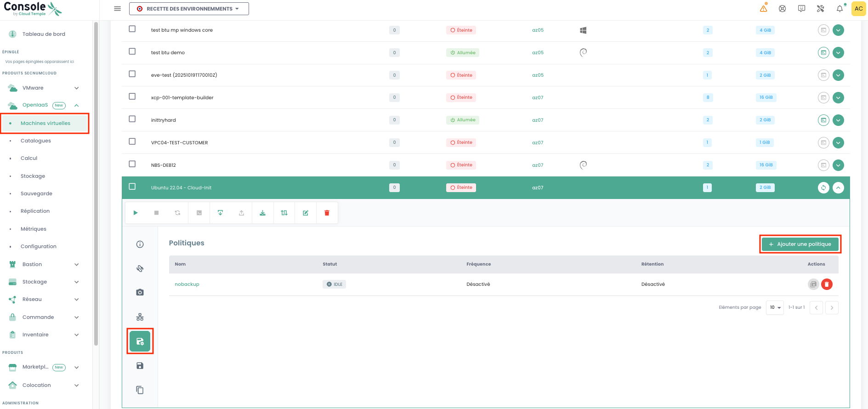868x409 pixels.
Task: Open the notifications bell icon
Action: (x=840, y=9)
